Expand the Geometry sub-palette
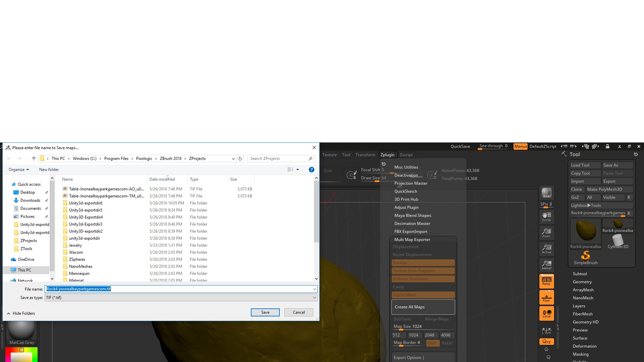The image size is (644, 362). pos(582,282)
